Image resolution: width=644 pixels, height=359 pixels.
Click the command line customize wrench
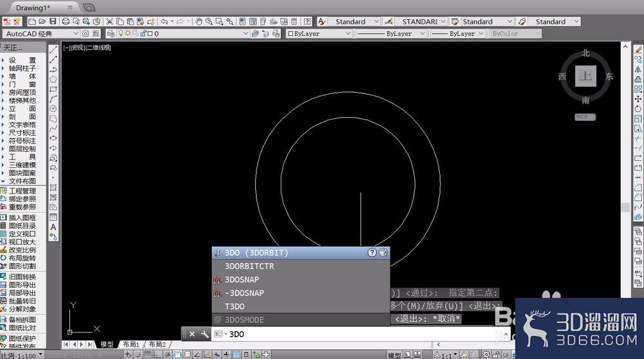(205, 334)
